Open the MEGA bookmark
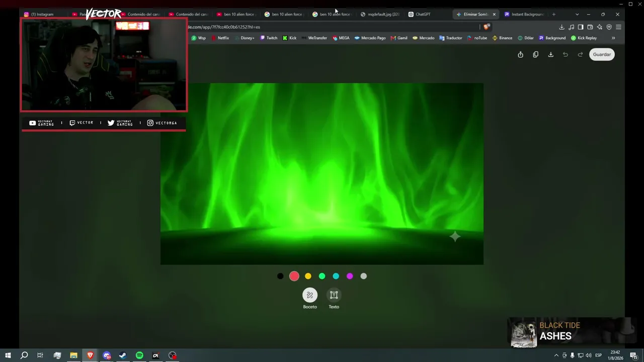This screenshot has width=644, height=362. (x=341, y=38)
